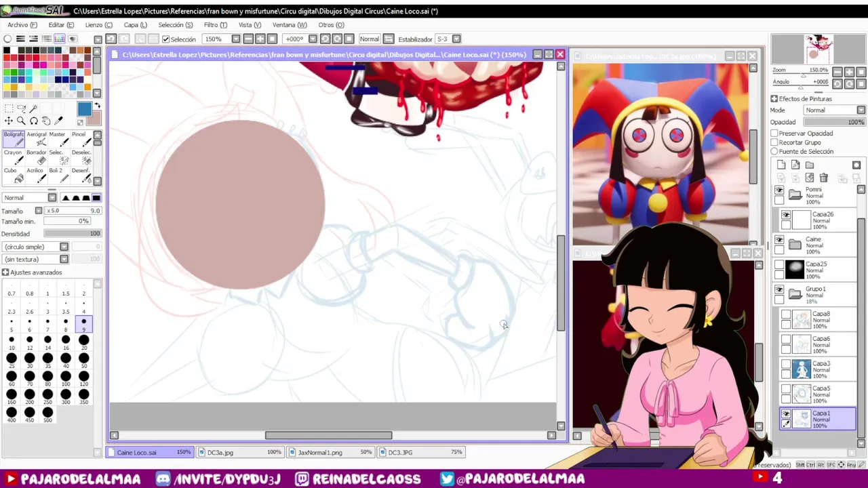Screen dimensions: 868x488
Task: Select the rectangular selection tool
Action: [9, 108]
